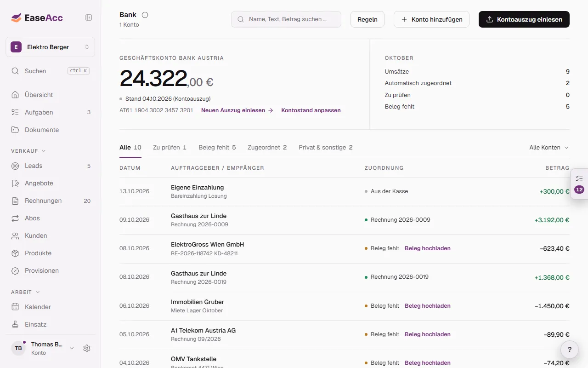Open the sidebar Suchen search box
The height and width of the screenshot is (368, 588).
[x=51, y=71]
